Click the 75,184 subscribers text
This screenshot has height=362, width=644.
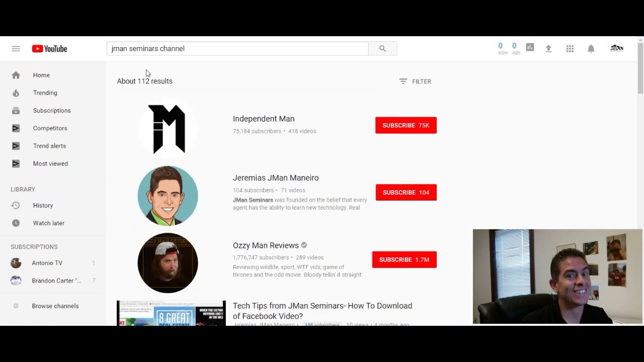pyautogui.click(x=257, y=131)
